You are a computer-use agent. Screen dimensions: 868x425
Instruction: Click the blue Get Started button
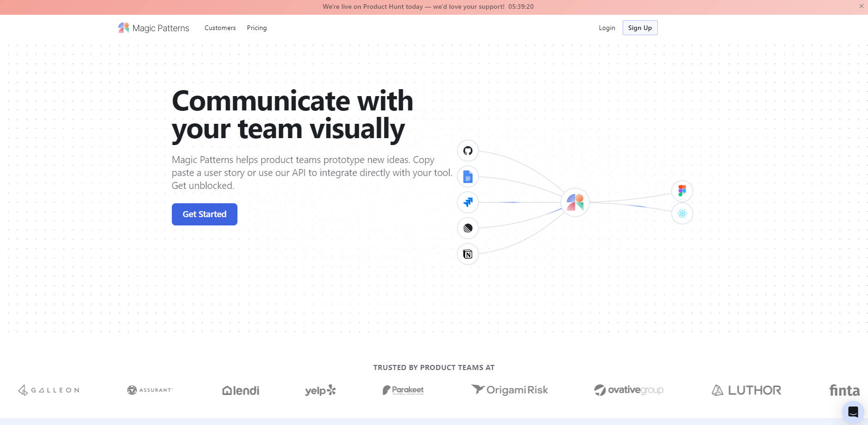(204, 214)
